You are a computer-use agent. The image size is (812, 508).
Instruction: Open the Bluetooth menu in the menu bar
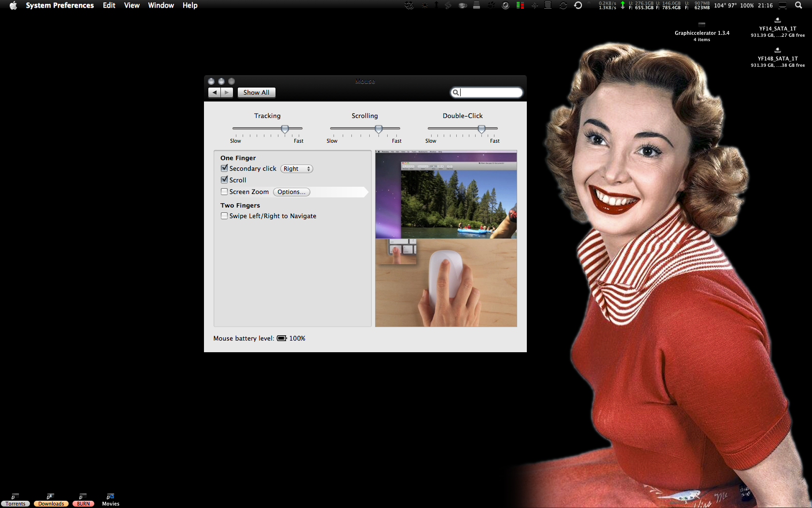click(534, 5)
